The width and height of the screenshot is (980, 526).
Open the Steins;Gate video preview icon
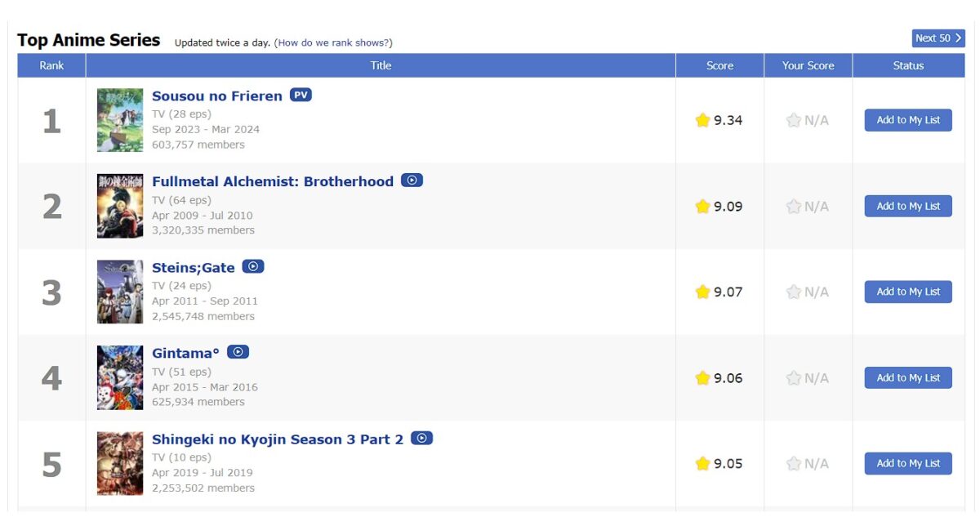tap(253, 266)
